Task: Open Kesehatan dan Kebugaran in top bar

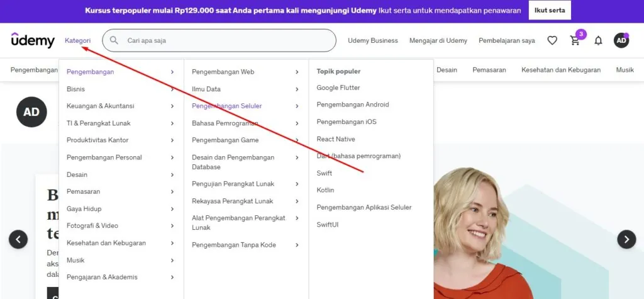Action: [x=561, y=70]
